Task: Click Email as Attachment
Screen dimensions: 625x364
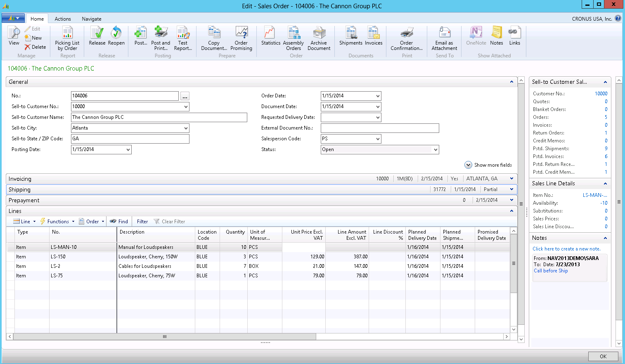Action: pyautogui.click(x=444, y=38)
